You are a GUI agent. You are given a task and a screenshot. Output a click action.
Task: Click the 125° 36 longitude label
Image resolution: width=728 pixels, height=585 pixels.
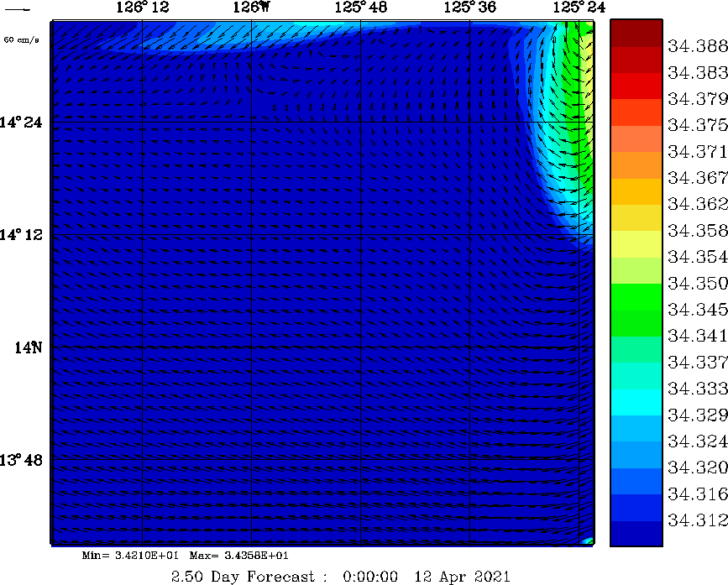470,7
